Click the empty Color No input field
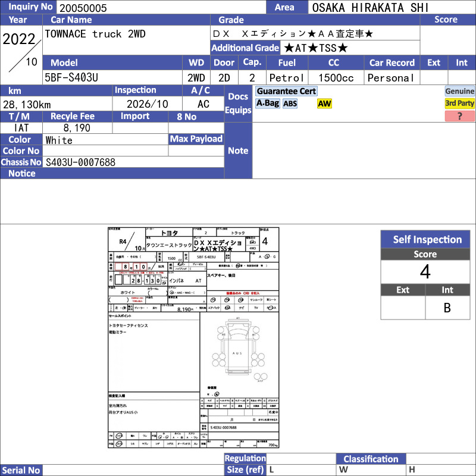This screenshot has width=476, height=476. (x=105, y=151)
